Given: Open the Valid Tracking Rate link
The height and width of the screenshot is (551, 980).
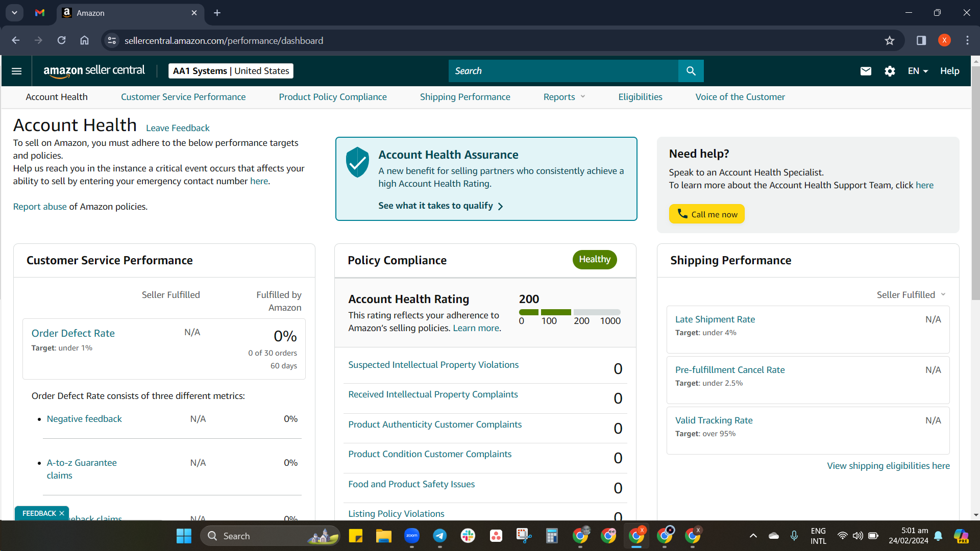Looking at the screenshot, I should coord(714,420).
